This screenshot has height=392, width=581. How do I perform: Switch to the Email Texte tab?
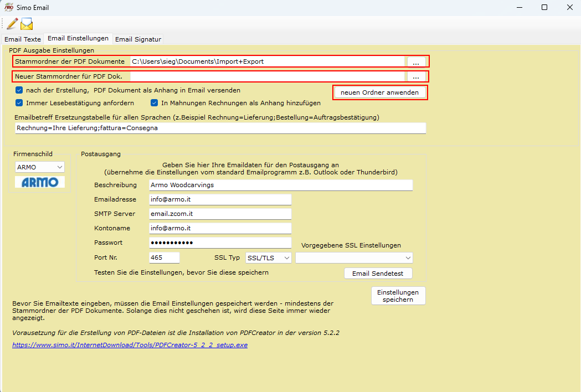tap(23, 39)
